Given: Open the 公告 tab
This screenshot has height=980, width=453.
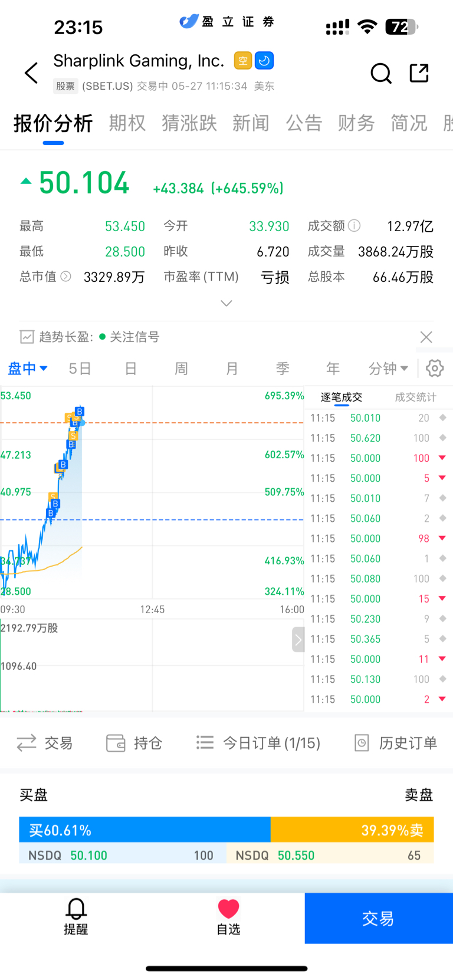Looking at the screenshot, I should (304, 123).
